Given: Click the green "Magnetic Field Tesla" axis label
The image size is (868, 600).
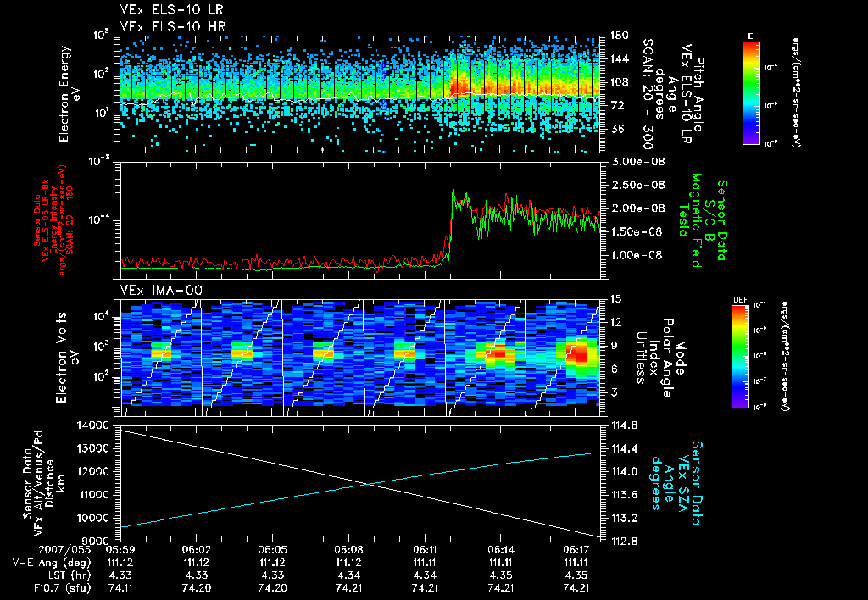Looking at the screenshot, I should 690,220.
